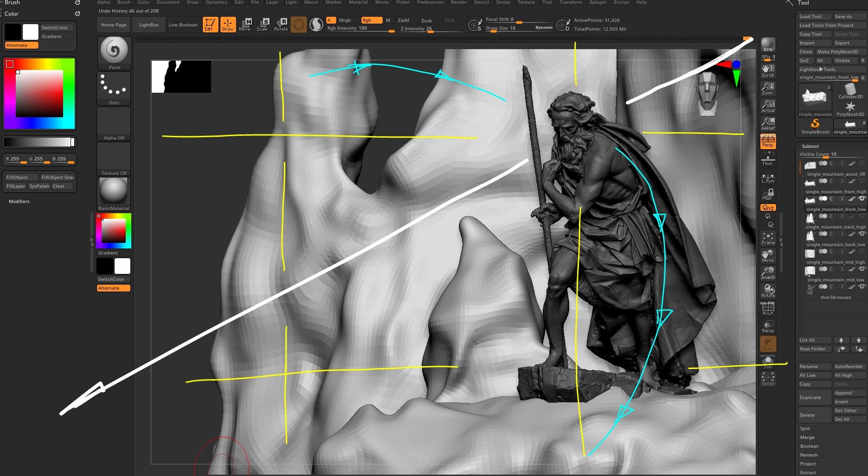Click the Duplicate subtool button

[815, 397]
